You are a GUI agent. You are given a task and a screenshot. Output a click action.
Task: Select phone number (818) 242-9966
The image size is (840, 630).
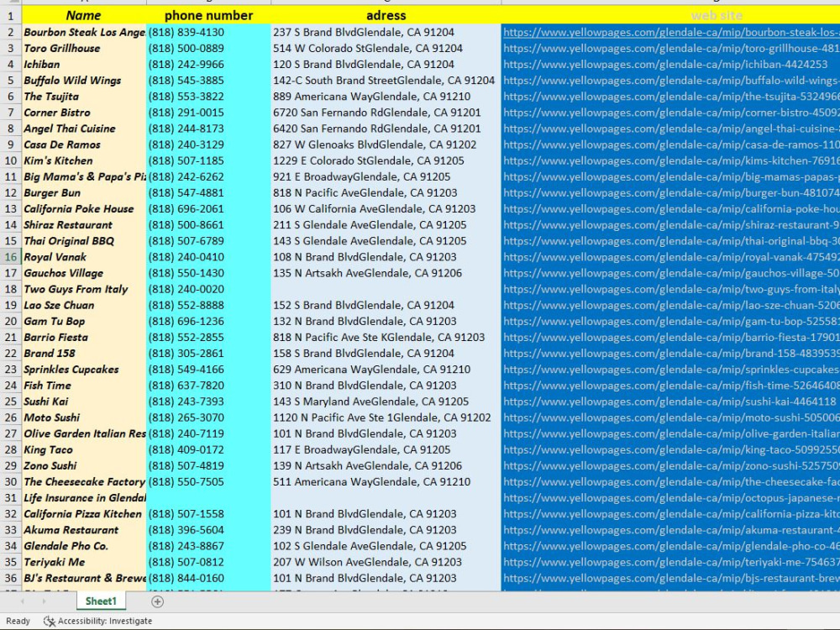[208, 65]
